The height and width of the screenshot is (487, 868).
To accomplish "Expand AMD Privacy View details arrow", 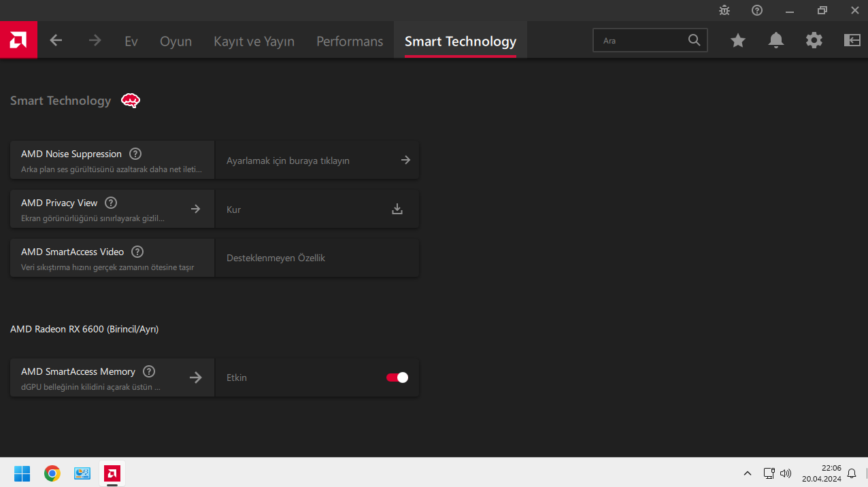I will pyautogui.click(x=195, y=209).
